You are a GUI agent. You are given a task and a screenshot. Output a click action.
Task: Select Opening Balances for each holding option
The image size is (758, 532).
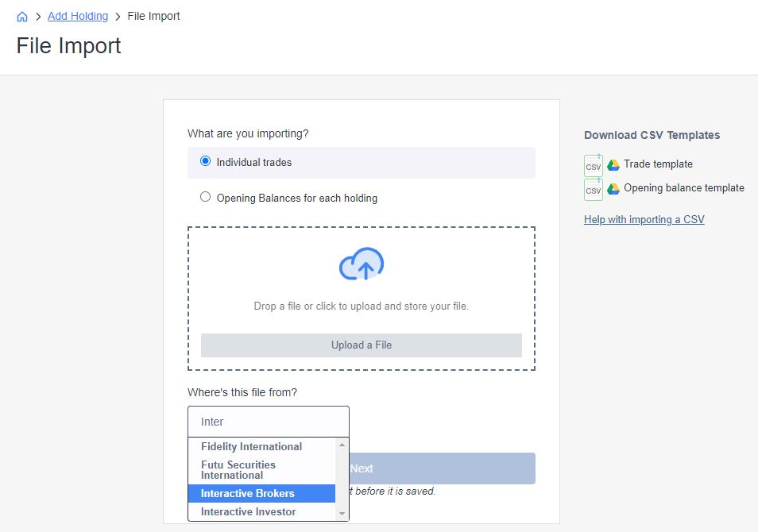point(206,197)
